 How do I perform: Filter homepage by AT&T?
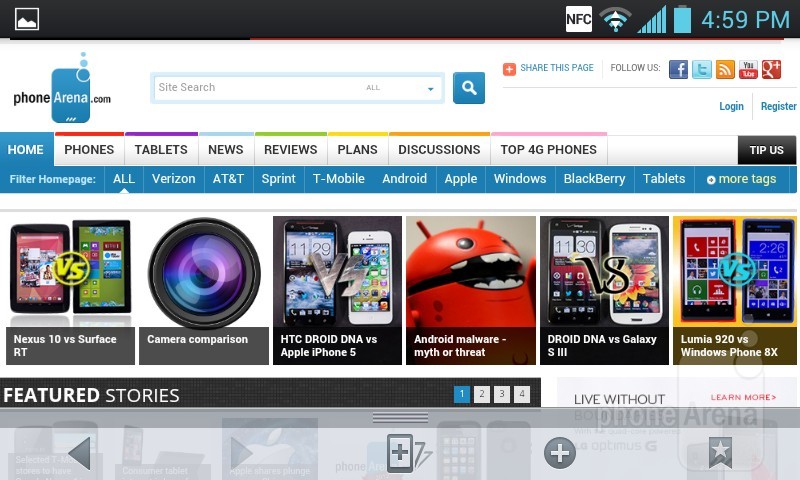[228, 179]
